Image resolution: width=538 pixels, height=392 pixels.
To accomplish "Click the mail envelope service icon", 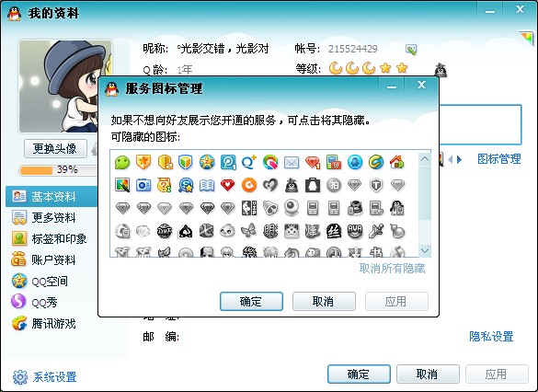I will [292, 162].
